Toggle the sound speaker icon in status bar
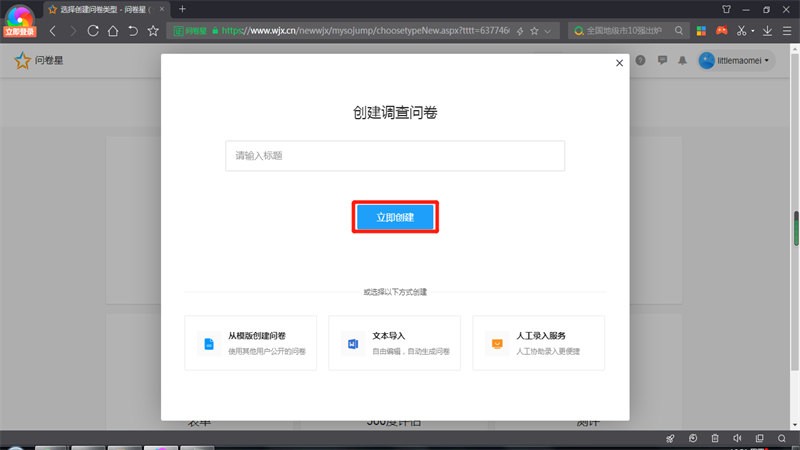The image size is (800, 450). coord(737,438)
